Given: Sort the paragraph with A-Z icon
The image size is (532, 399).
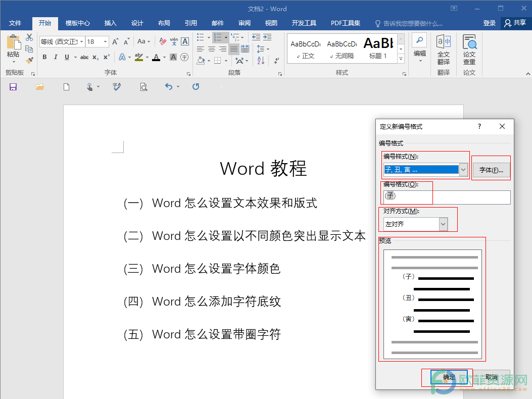Looking at the screenshot, I should [261, 61].
